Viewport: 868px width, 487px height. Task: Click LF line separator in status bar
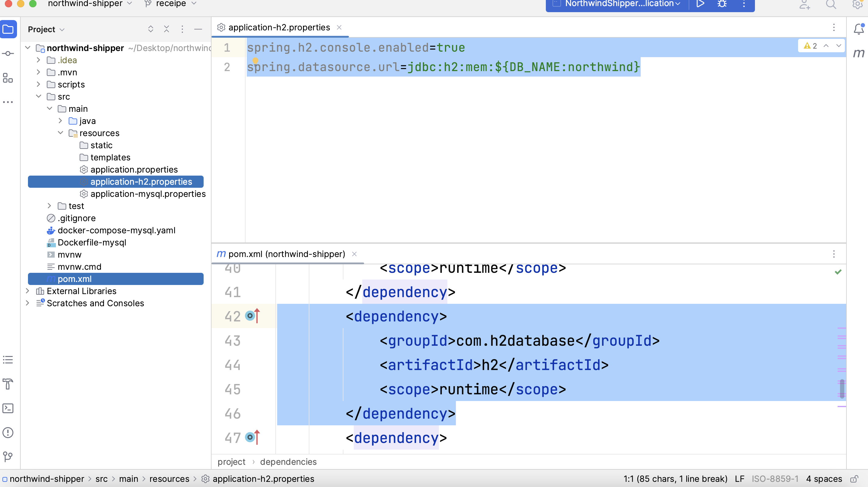pos(740,479)
